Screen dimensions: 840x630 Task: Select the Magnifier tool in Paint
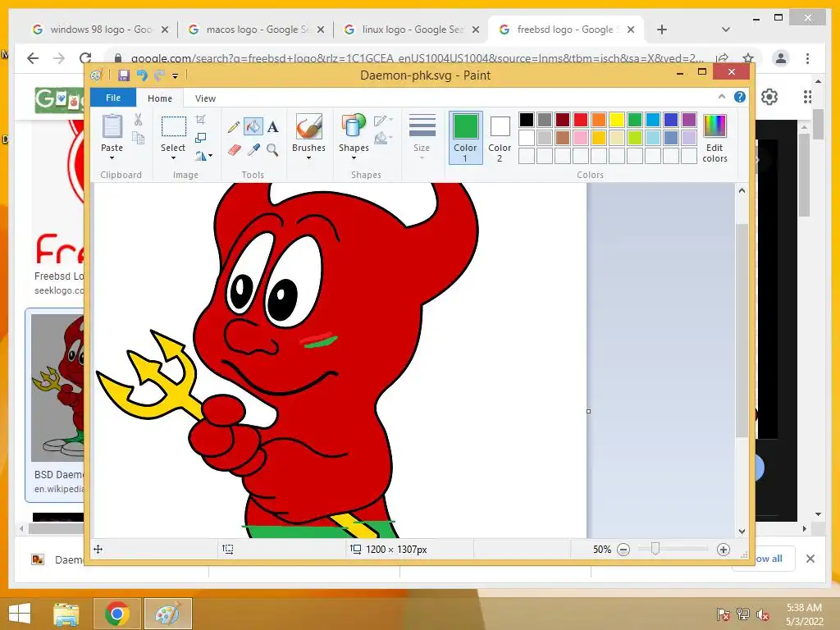click(x=272, y=149)
